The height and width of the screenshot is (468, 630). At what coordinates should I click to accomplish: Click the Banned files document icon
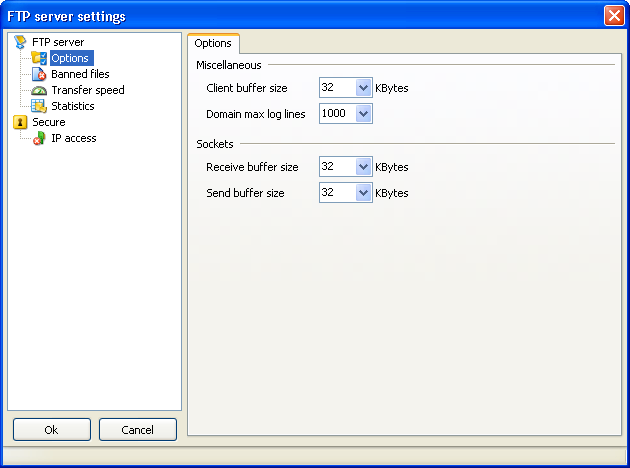(x=39, y=74)
